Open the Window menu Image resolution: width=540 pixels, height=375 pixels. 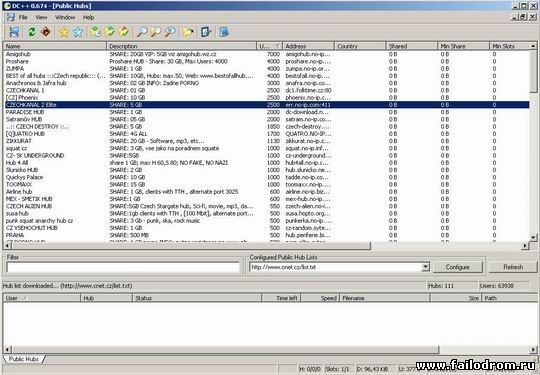pos(65,17)
